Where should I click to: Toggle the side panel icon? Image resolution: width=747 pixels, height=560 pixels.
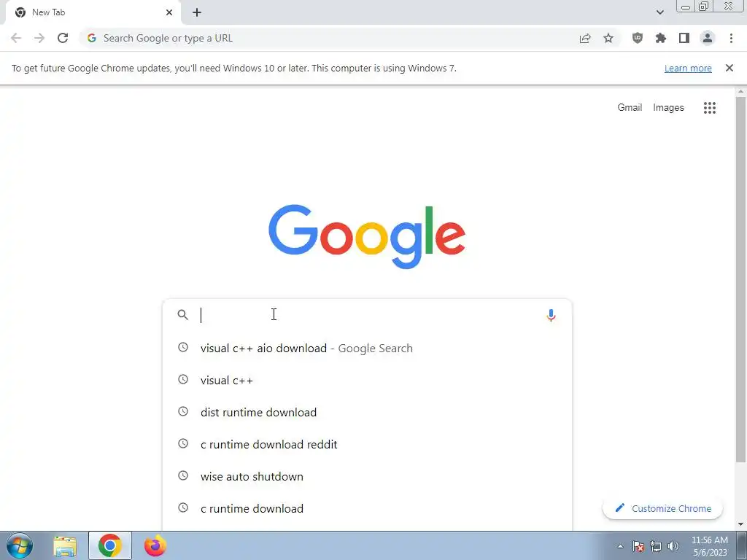tap(684, 38)
